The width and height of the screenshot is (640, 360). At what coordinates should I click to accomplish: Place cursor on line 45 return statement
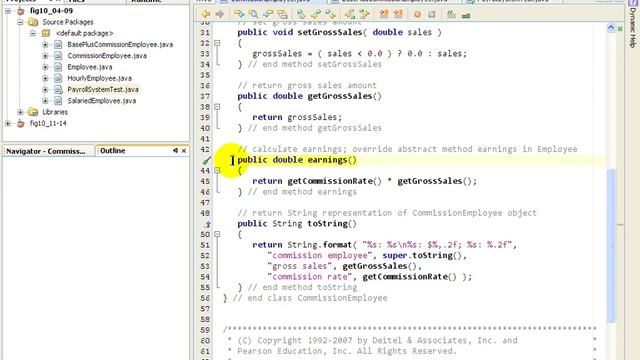tap(364, 181)
